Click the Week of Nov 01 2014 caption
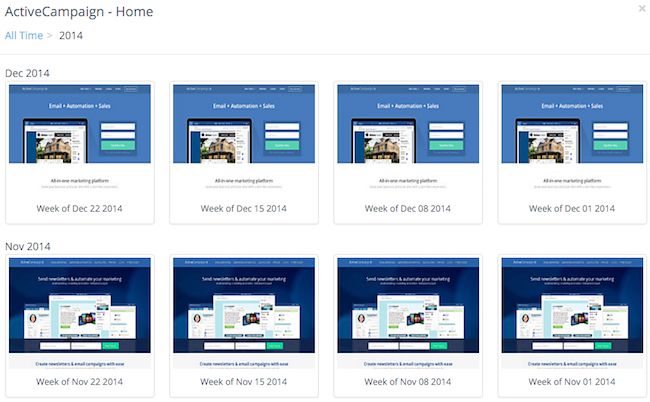650x402 pixels. [x=572, y=382]
